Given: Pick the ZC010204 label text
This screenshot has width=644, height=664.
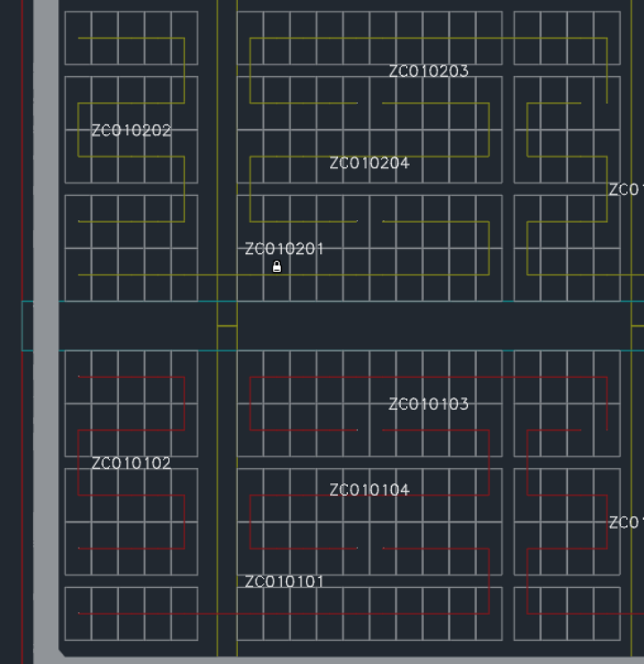Looking at the screenshot, I should click(369, 164).
